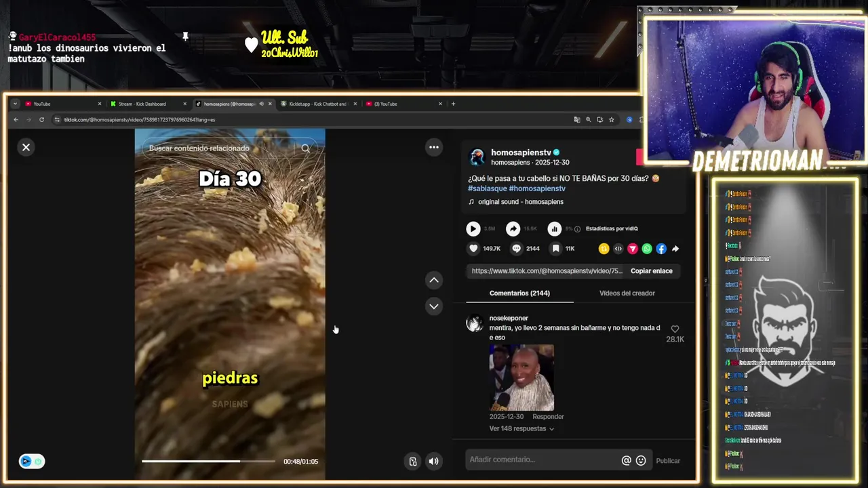Open the comment's attached image
Screen dimensions: 868x488
521,378
